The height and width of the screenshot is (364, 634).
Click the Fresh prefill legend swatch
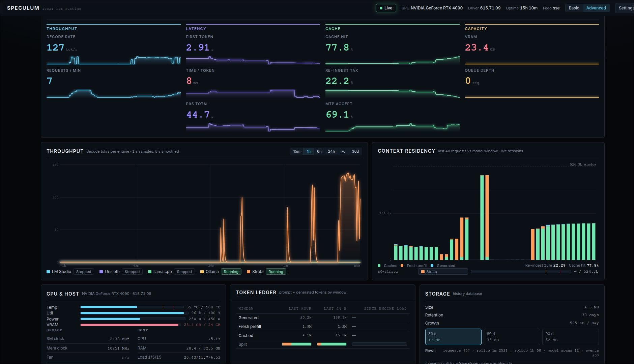[402, 266]
